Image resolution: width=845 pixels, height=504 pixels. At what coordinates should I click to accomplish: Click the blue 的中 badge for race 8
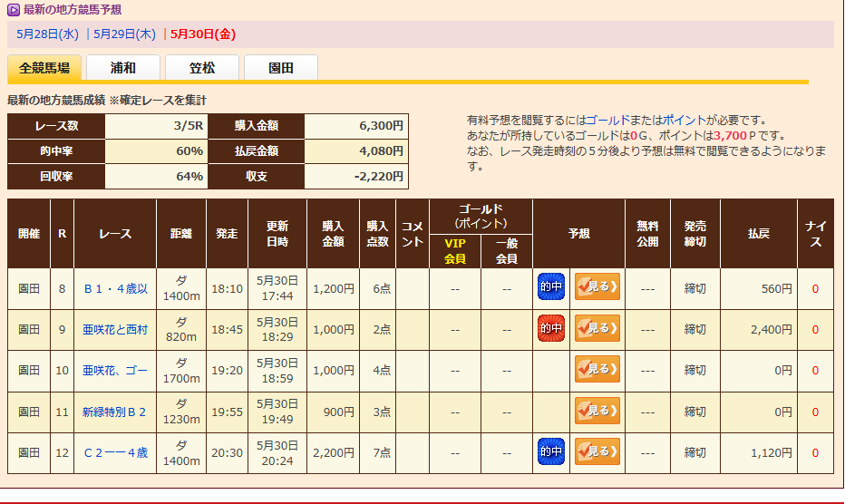click(550, 287)
